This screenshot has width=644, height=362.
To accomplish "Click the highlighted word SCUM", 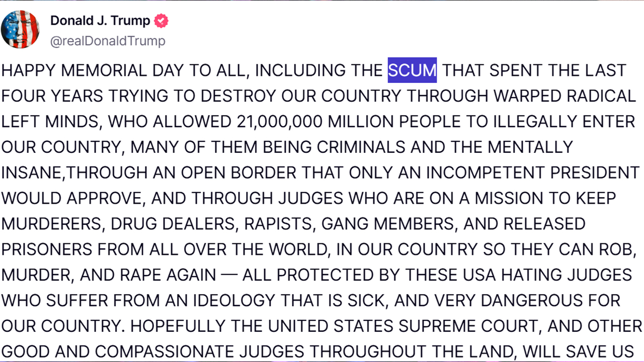I will (412, 70).
